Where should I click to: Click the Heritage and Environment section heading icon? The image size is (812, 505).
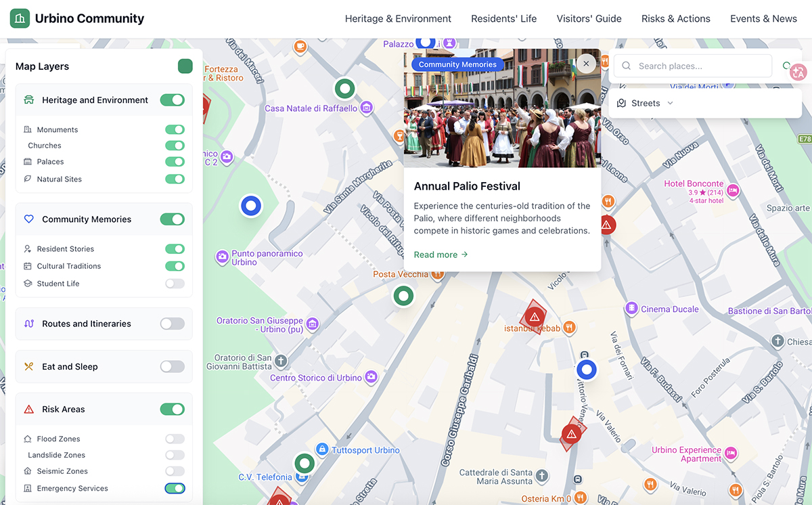pyautogui.click(x=28, y=100)
